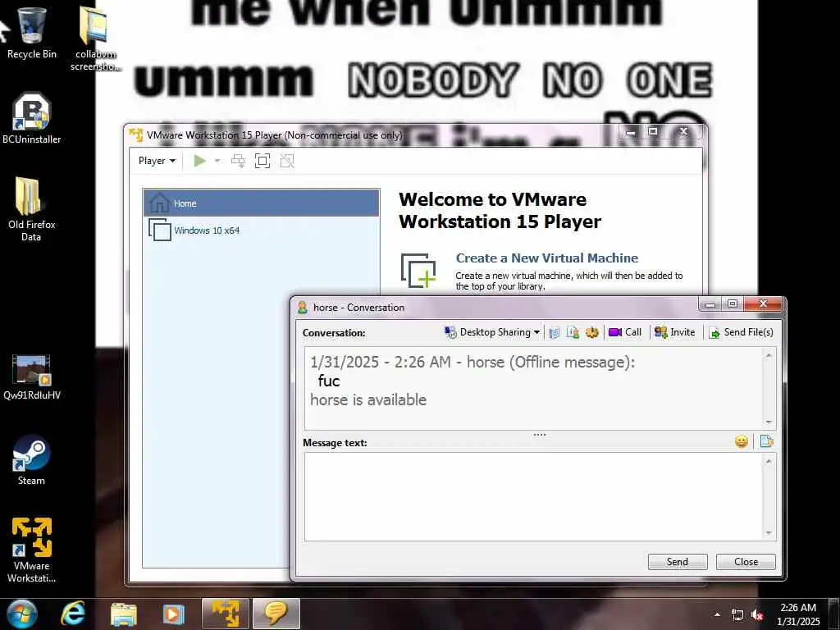Click the 'horse is available' status text
Viewport: 840px width, 630px height.
[368, 399]
